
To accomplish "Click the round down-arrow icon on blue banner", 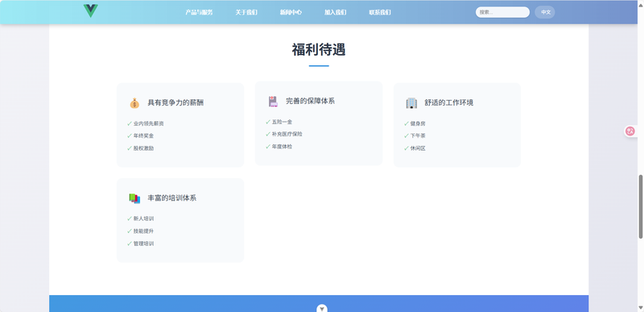I will (322, 308).
